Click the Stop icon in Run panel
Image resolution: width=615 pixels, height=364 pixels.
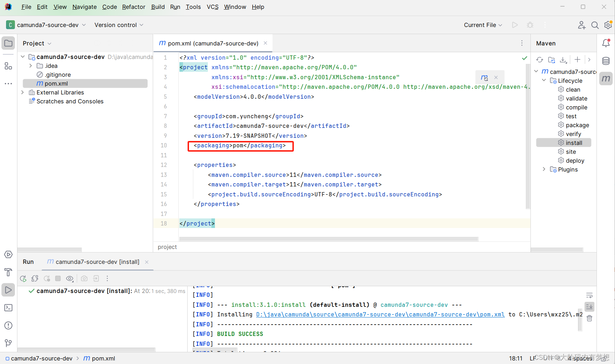58,278
